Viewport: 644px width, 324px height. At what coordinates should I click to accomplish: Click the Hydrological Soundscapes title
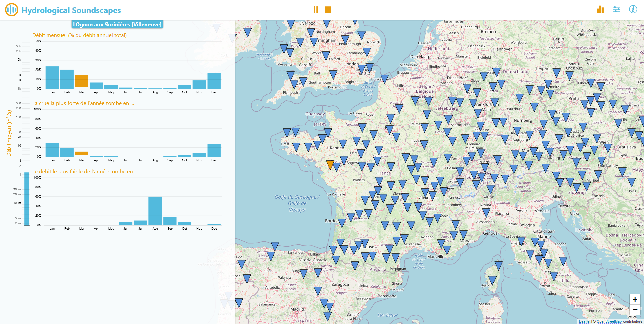[x=71, y=10]
